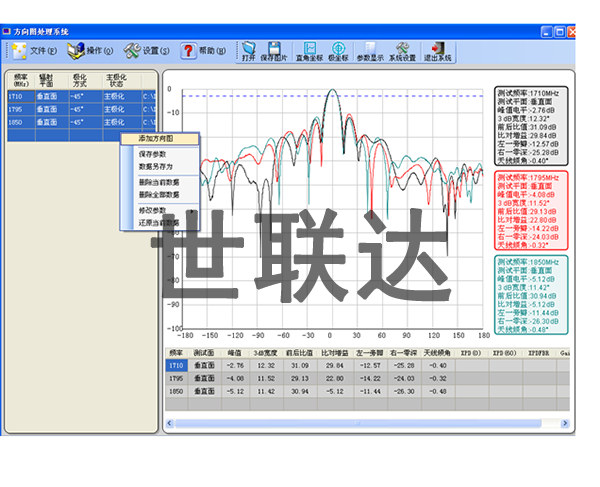
Task: Click the star document icon beside 文件
Action: pyautogui.click(x=19, y=51)
